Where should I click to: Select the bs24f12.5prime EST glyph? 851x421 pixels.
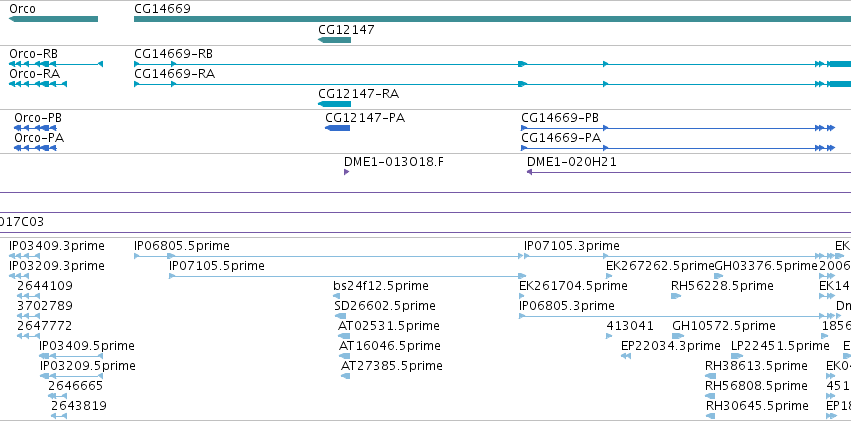point(336,296)
